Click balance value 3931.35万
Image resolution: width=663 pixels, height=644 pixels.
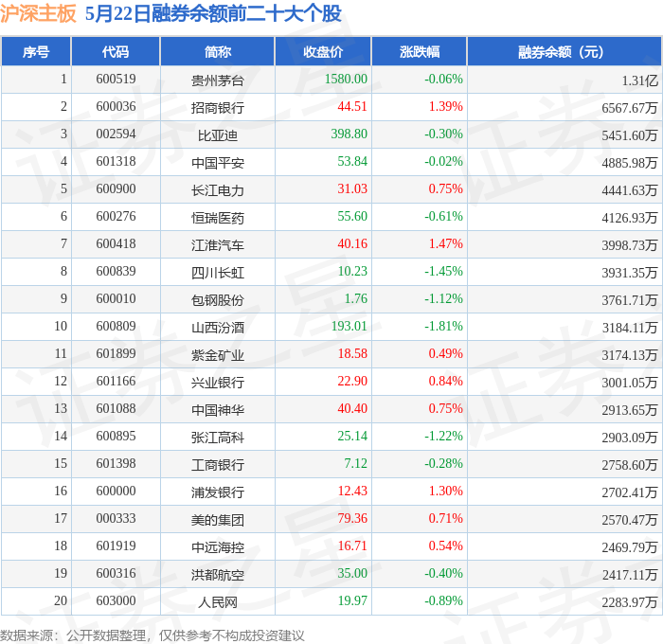(x=630, y=273)
